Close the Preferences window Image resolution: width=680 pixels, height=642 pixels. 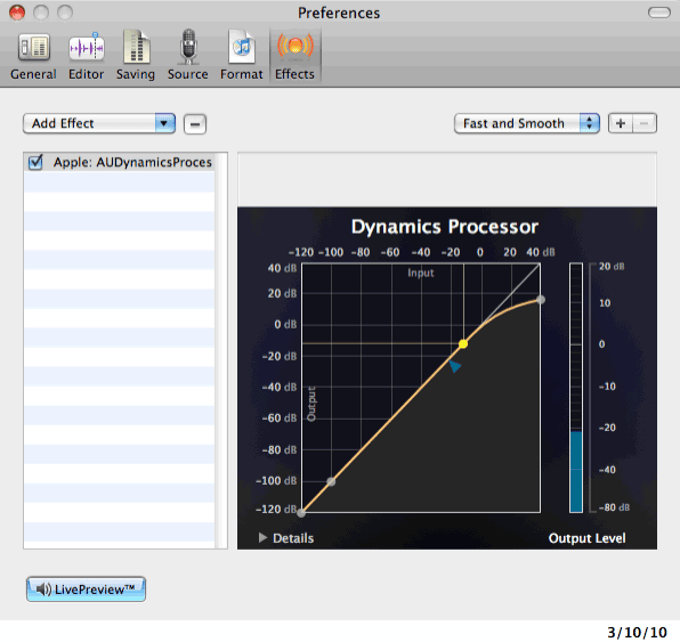click(17, 13)
